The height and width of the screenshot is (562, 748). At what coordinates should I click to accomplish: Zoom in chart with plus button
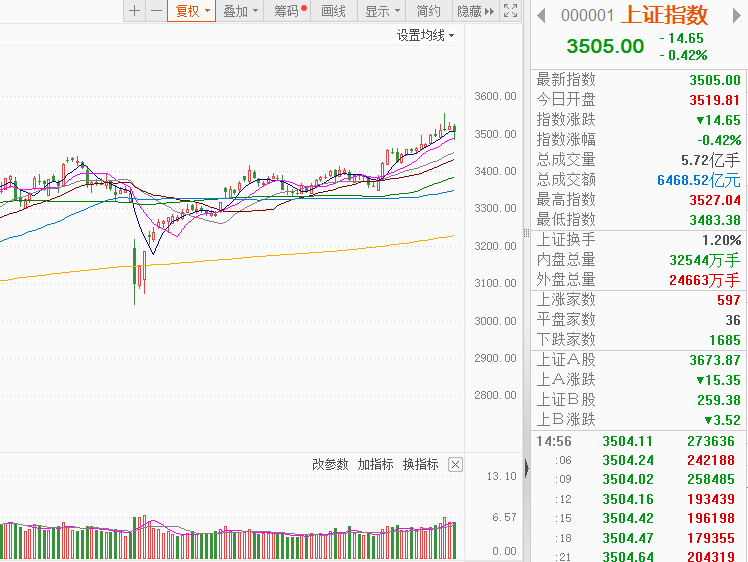[134, 11]
